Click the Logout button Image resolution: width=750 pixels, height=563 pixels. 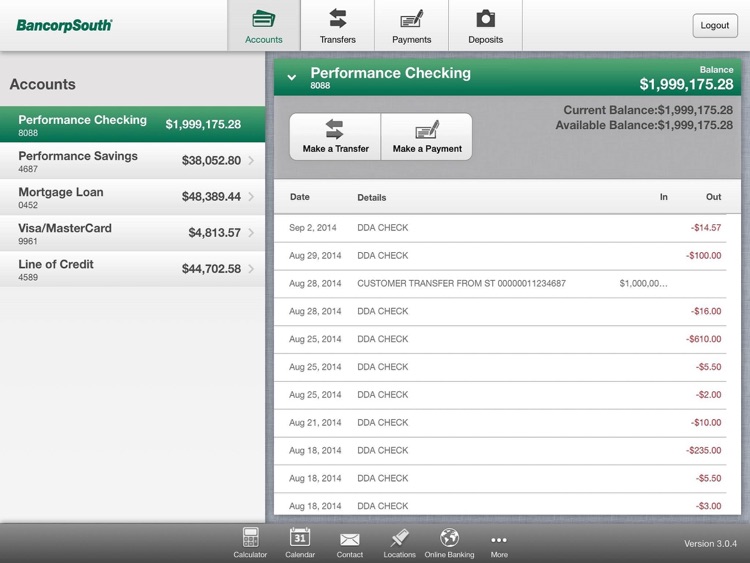point(715,25)
